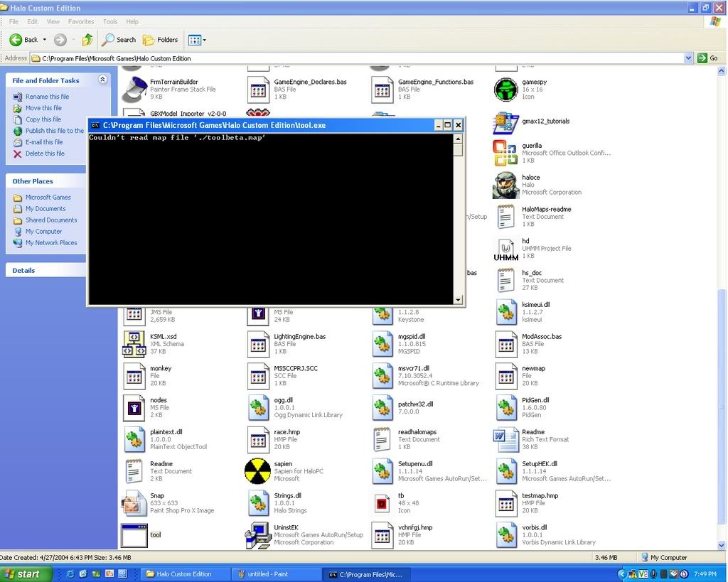Click Copy this file link
Screen dimensions: 728x582
[43, 119]
